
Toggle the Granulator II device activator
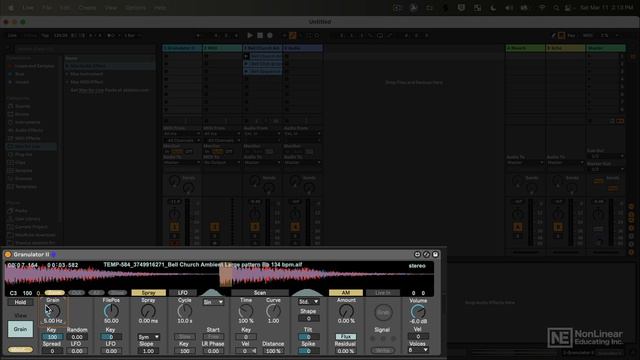pos(8,254)
